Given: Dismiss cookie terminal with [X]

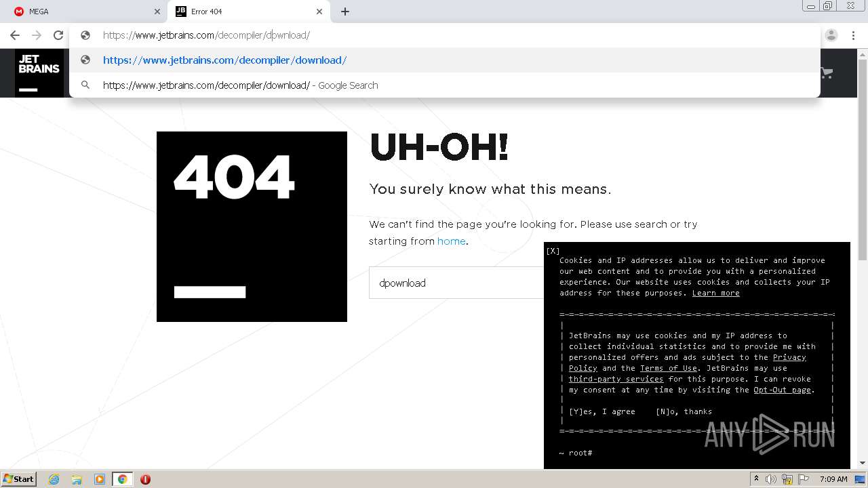Looking at the screenshot, I should [x=553, y=251].
